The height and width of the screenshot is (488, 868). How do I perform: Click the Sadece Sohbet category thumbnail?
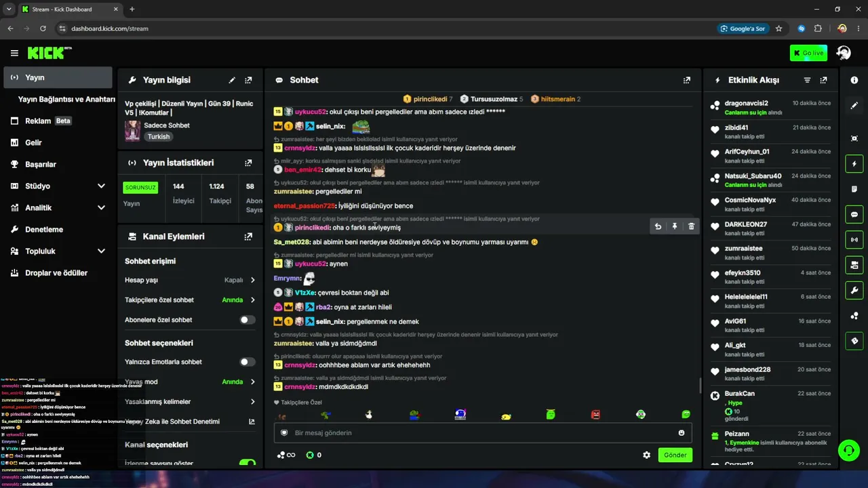pyautogui.click(x=132, y=131)
